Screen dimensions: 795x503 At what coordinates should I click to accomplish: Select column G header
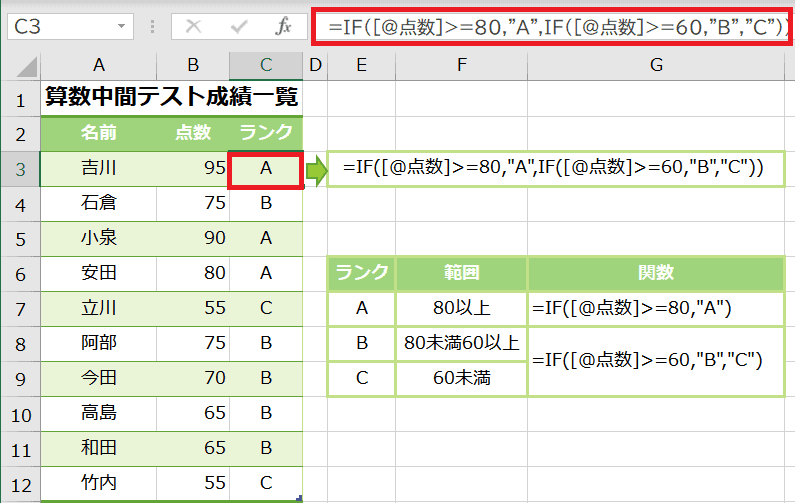[656, 66]
